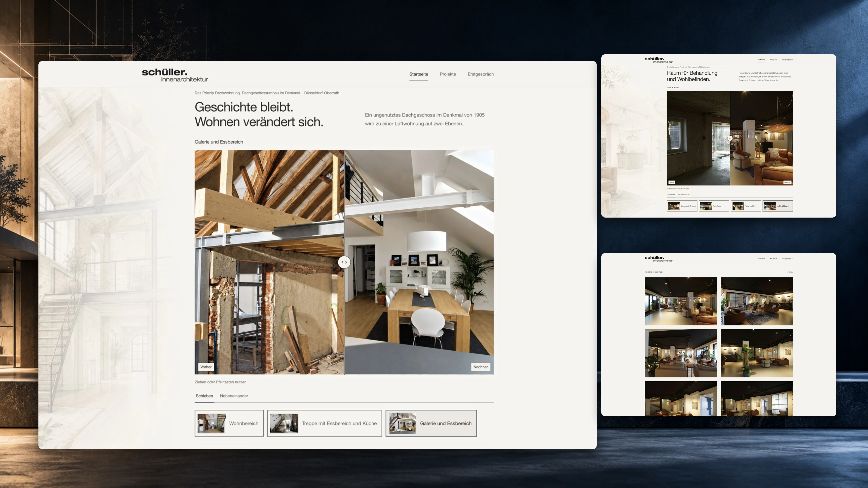This screenshot has height=488, width=868.
Task: Click the WEITERE ANSICHTEN heading in bottom-right window
Action: tap(653, 272)
